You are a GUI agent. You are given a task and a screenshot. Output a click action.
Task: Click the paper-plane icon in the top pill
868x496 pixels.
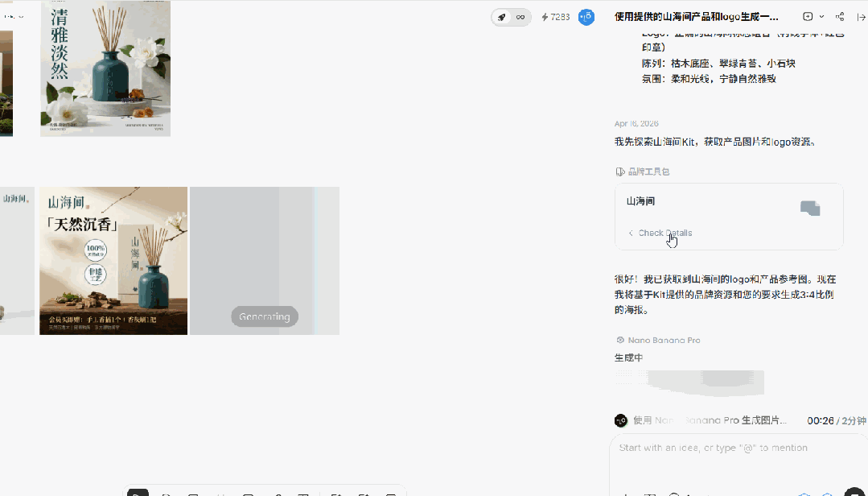click(x=500, y=17)
